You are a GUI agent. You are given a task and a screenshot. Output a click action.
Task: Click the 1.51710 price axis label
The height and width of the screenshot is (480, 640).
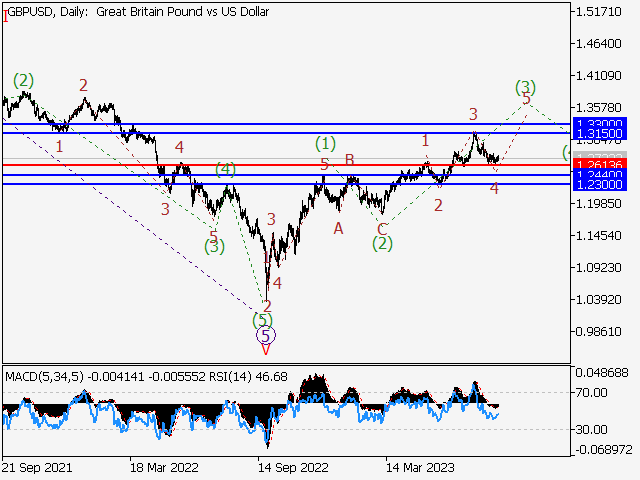(x=598, y=11)
